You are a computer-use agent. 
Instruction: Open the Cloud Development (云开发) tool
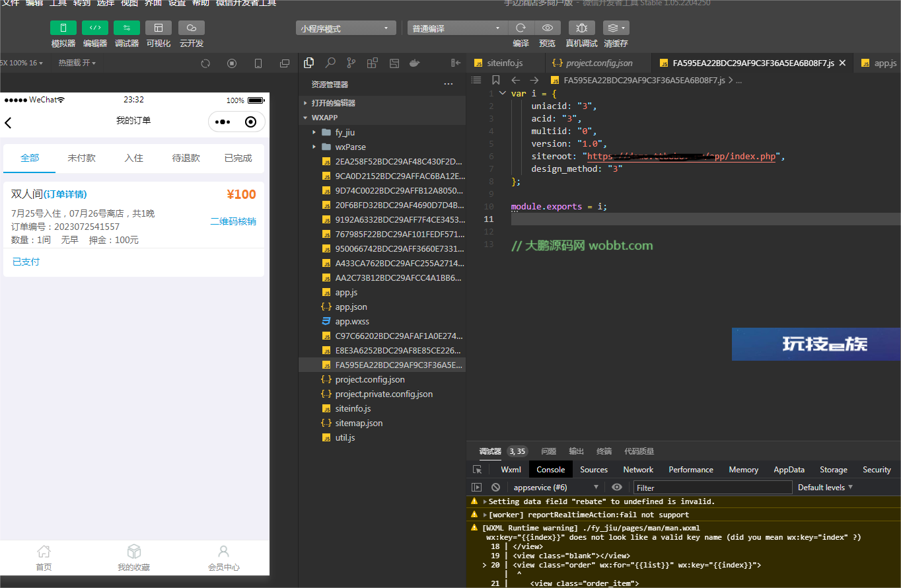coord(192,28)
